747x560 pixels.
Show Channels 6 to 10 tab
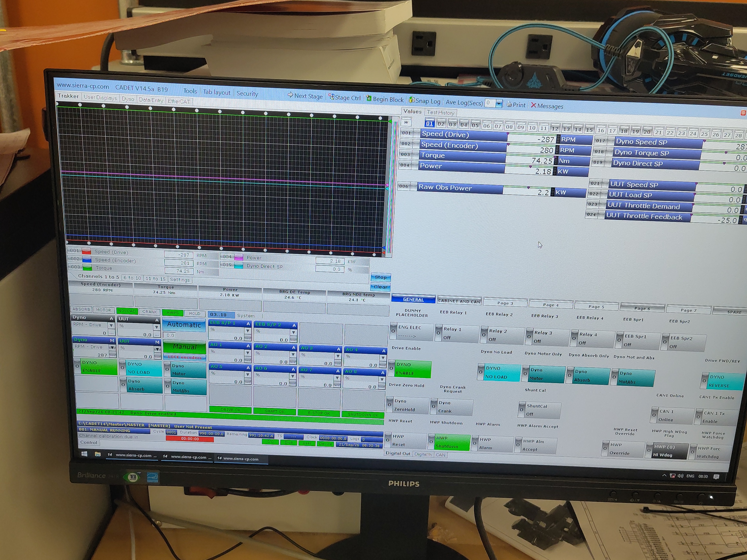(x=132, y=277)
